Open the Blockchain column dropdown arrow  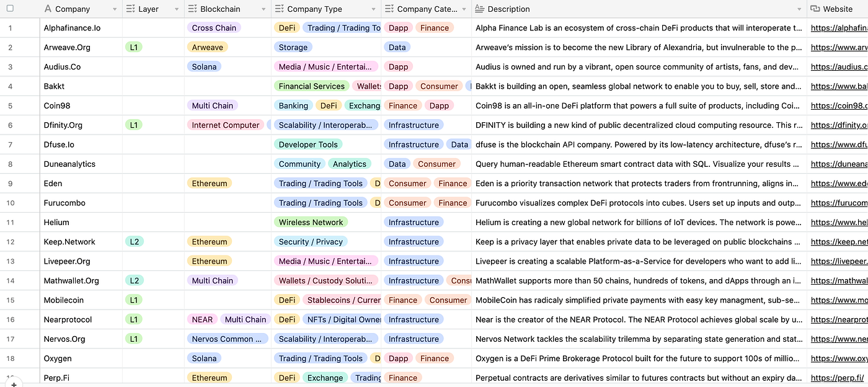click(x=263, y=9)
